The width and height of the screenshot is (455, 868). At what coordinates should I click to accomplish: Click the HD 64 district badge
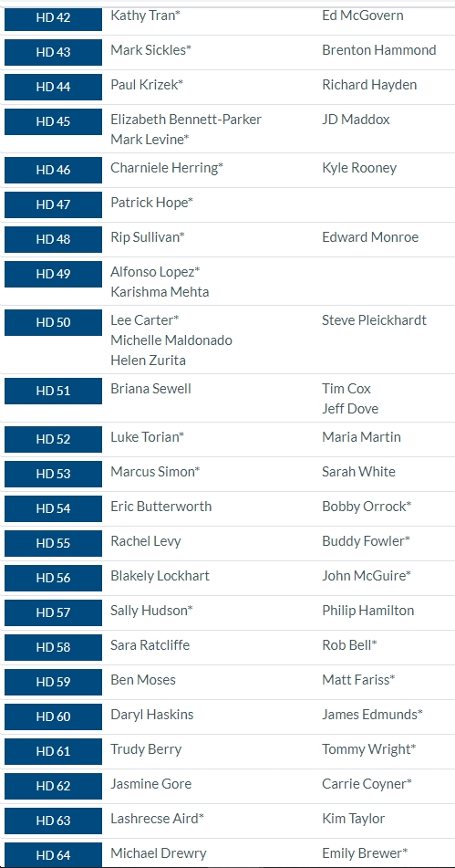pos(53,854)
